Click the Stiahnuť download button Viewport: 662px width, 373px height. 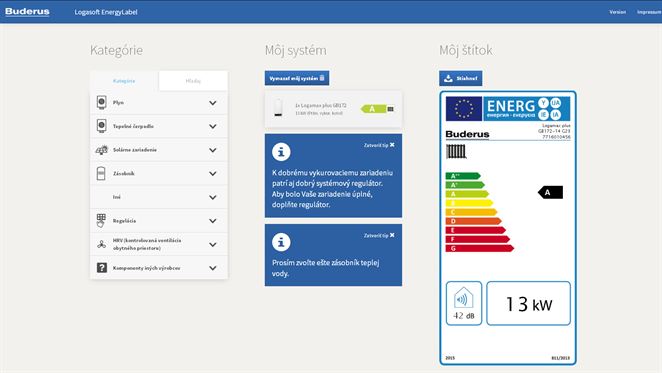(x=461, y=78)
